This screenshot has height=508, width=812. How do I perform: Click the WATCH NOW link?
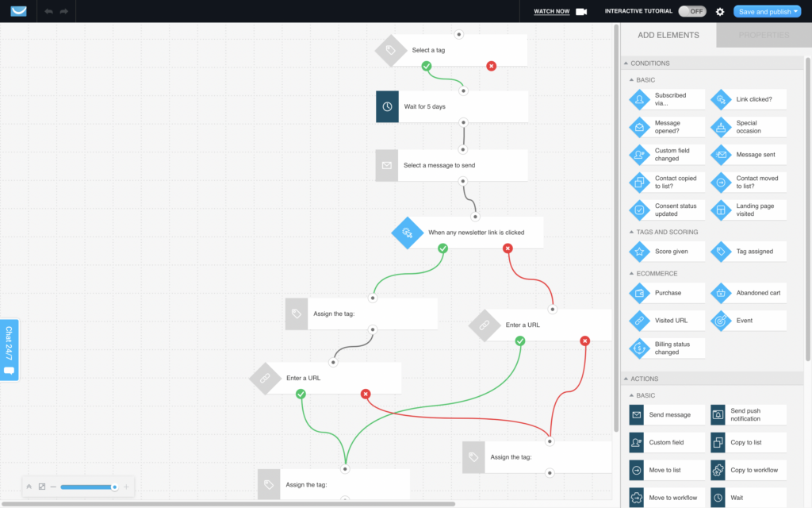552,11
